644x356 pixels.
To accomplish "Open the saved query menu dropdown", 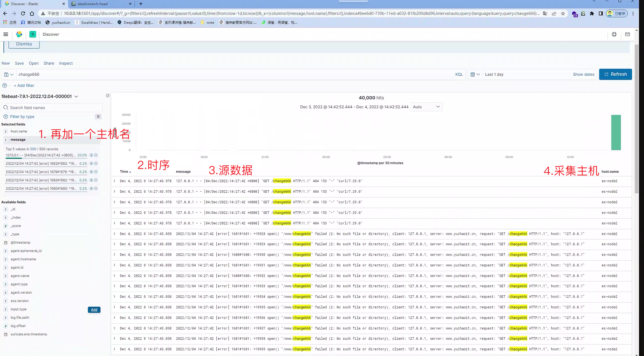I will click(x=9, y=74).
